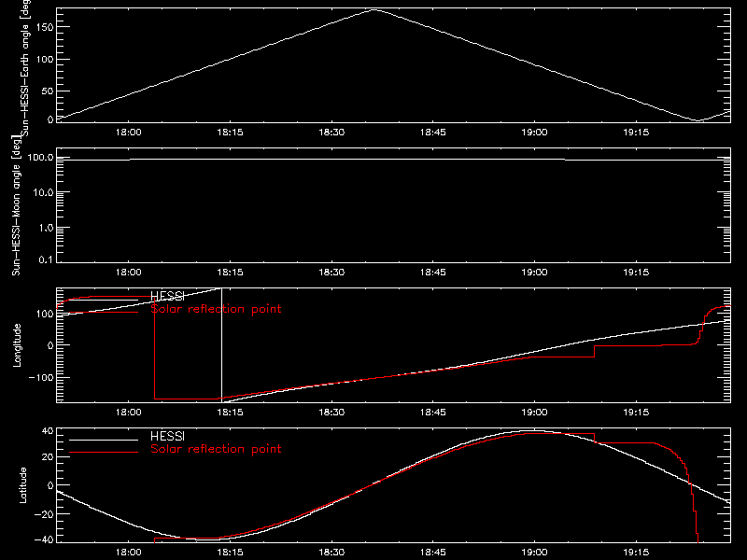The width and height of the screenshot is (747, 560).
Task: Click the Longitude axis label
Action: pos(17,345)
